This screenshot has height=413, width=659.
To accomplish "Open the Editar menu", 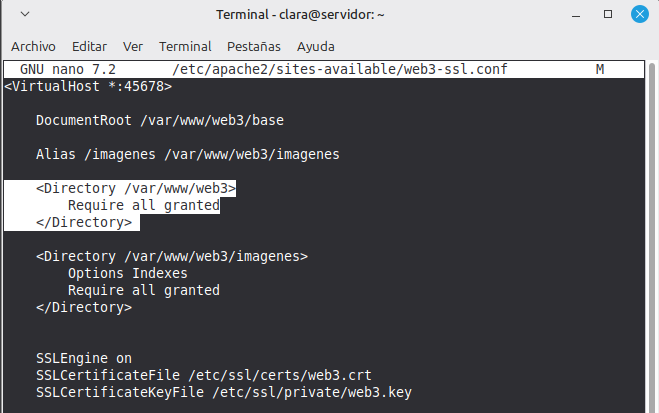I will (x=89, y=47).
